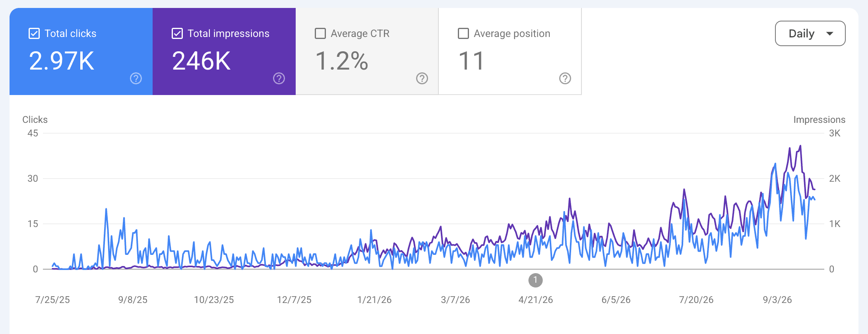Enable the Average position checkbox

[x=463, y=33]
